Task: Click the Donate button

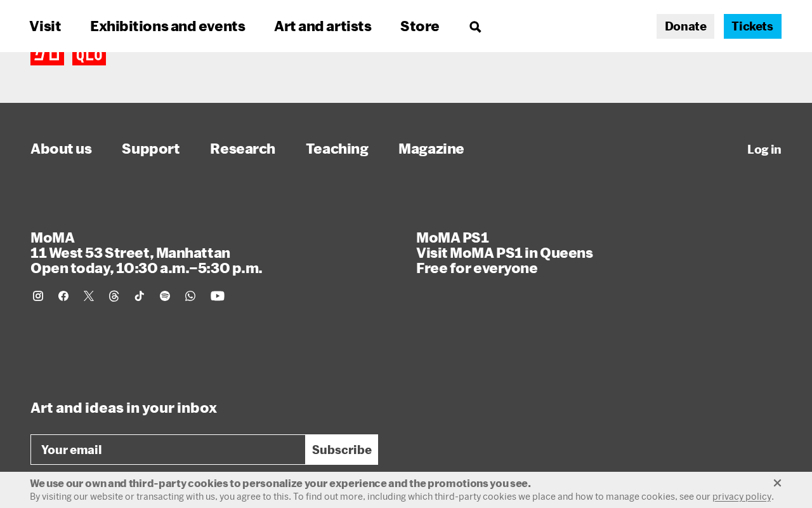Action: click(x=685, y=26)
